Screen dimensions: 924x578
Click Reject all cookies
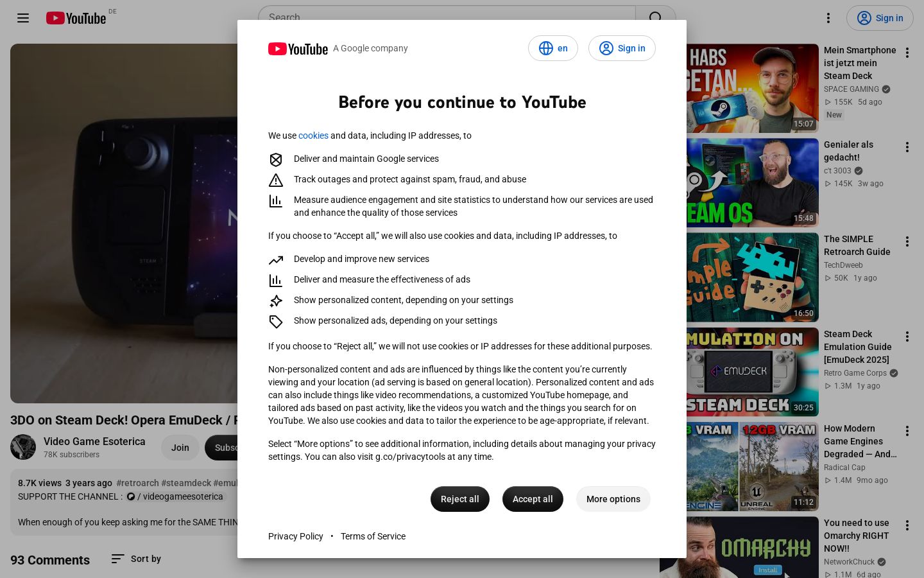coord(460,499)
